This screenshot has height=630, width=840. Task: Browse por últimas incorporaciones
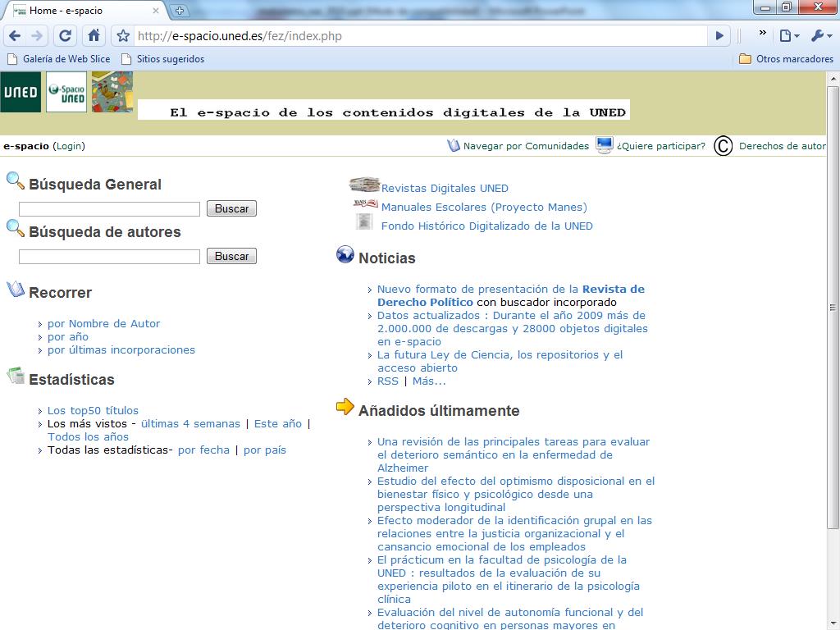[x=121, y=349]
